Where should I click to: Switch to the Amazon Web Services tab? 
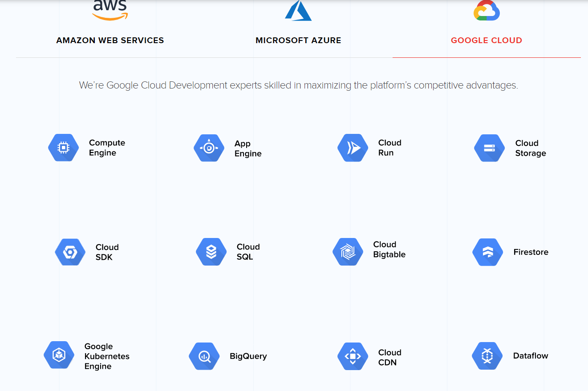pos(110,40)
